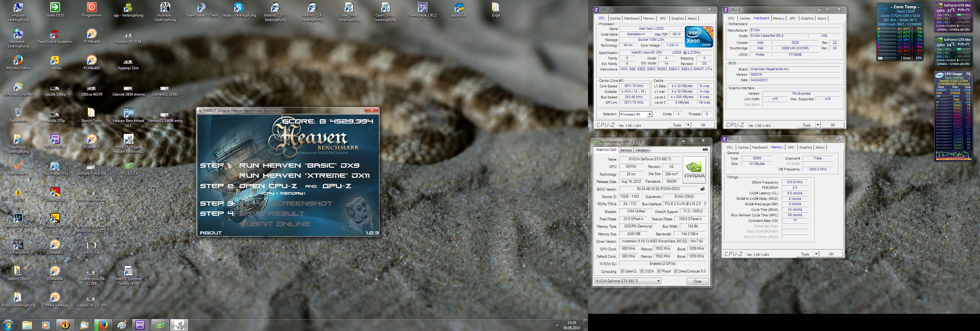The height and width of the screenshot is (331, 980).
Task: Click Run Heaven "Xtreme" DX11
Action: coord(304,176)
